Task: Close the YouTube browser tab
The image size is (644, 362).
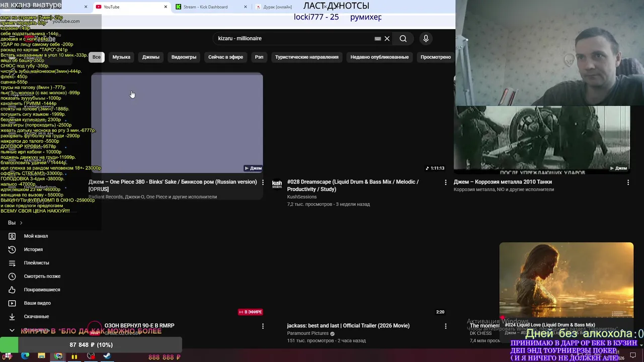Action: [166, 7]
